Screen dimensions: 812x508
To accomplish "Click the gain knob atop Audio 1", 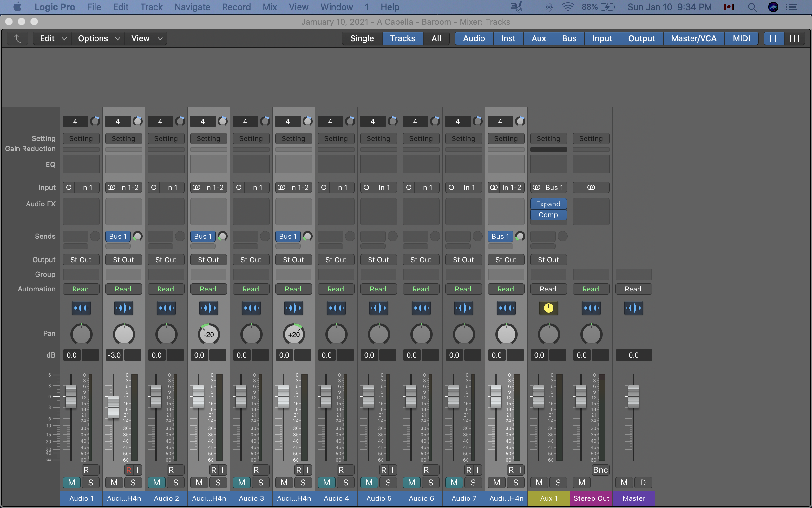I will [x=95, y=121].
